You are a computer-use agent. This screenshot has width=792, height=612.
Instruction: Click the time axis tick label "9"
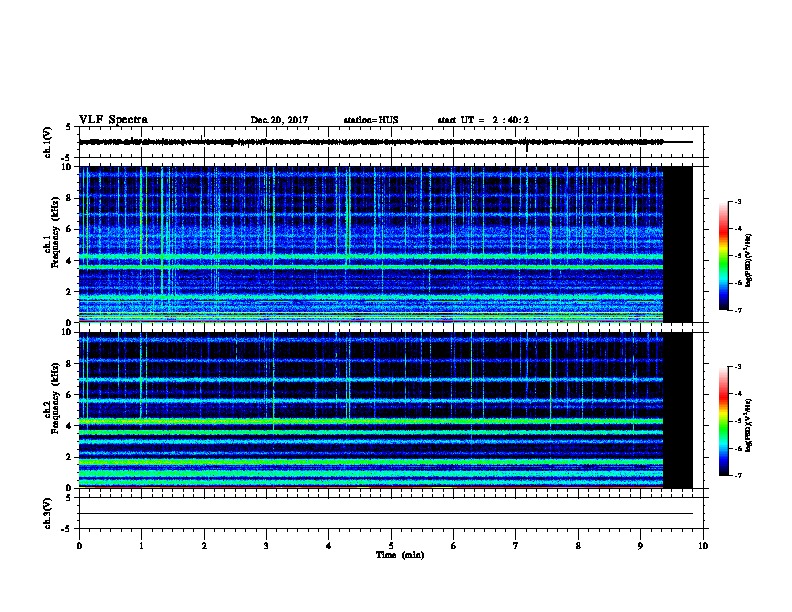tap(640, 546)
